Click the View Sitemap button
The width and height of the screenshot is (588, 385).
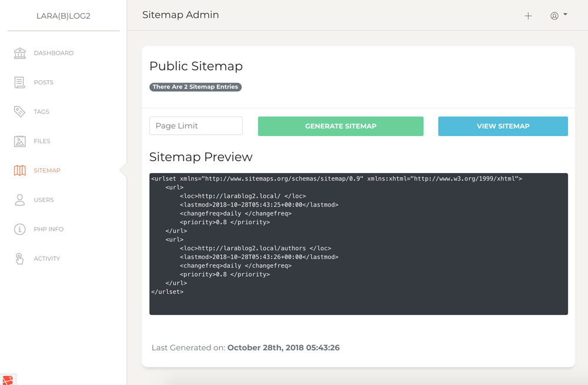pyautogui.click(x=503, y=126)
